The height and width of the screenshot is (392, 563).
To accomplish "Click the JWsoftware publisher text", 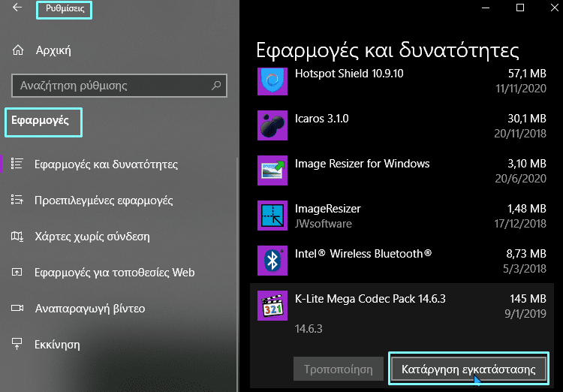I will [323, 224].
